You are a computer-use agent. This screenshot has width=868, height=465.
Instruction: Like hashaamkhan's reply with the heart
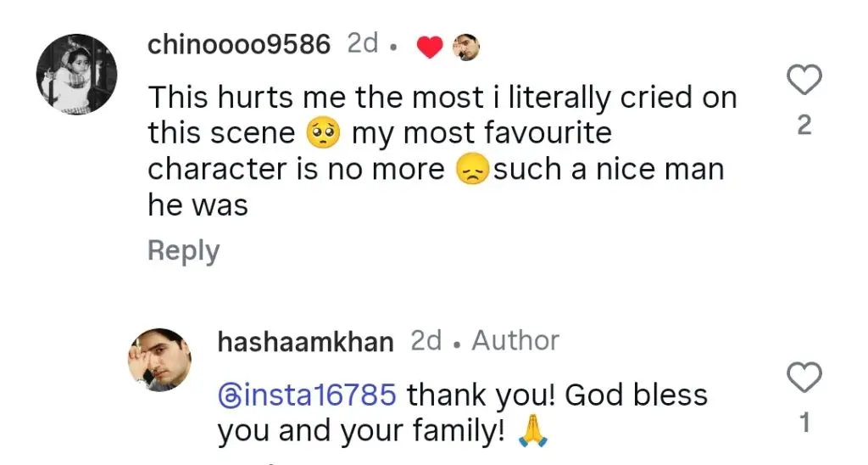(x=804, y=378)
